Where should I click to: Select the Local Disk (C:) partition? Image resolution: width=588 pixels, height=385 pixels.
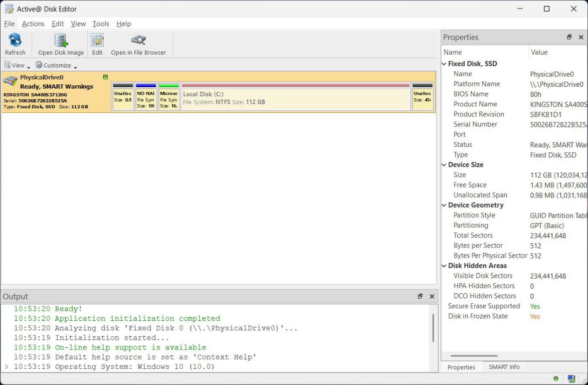click(x=295, y=97)
